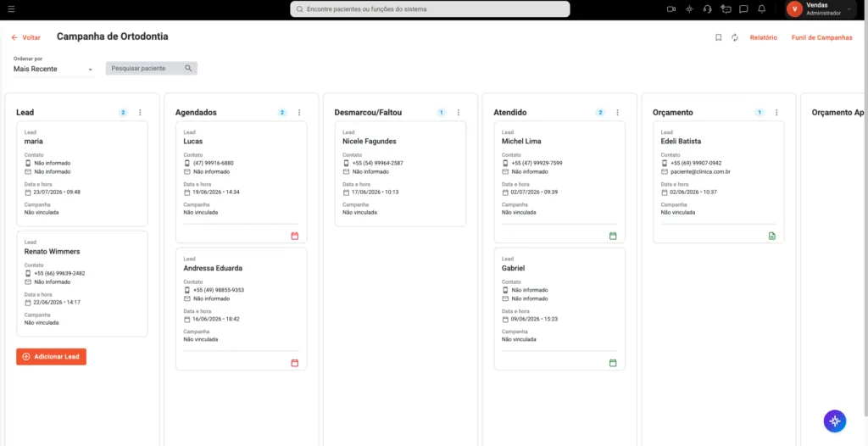
Task: Click the Adicionar Lead button
Action: pos(52,357)
